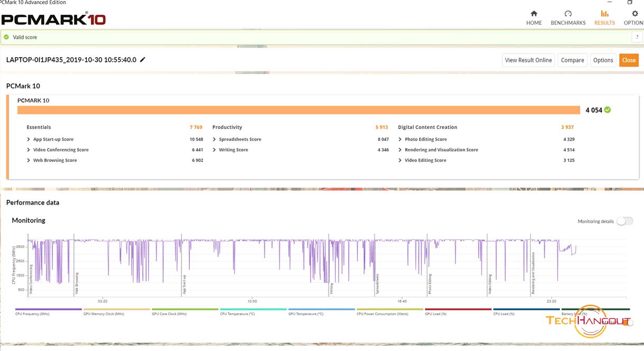Screen dimensions: 644x351
Task: Toggle CPU Temperature legend series
Action: 253,311
